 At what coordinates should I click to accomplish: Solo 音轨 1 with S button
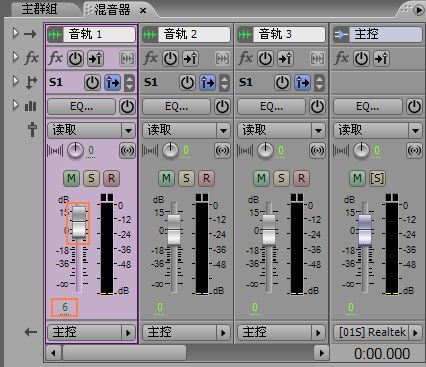[x=91, y=178]
